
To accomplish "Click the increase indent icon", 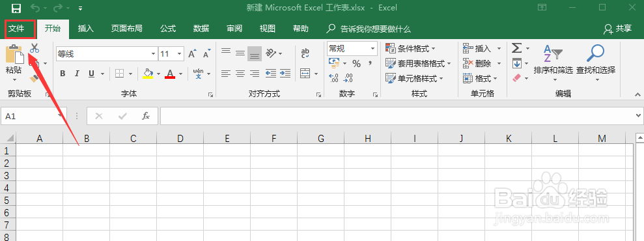I will pyautogui.click(x=285, y=74).
